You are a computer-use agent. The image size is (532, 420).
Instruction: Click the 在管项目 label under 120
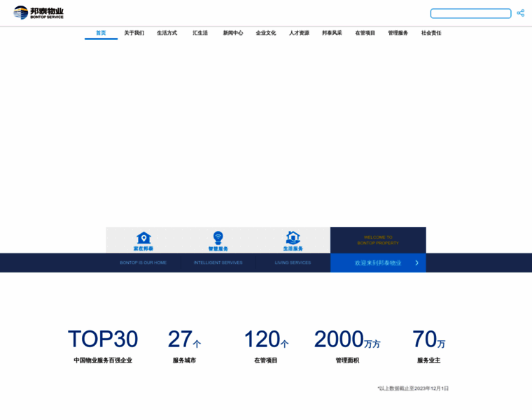[266, 360]
